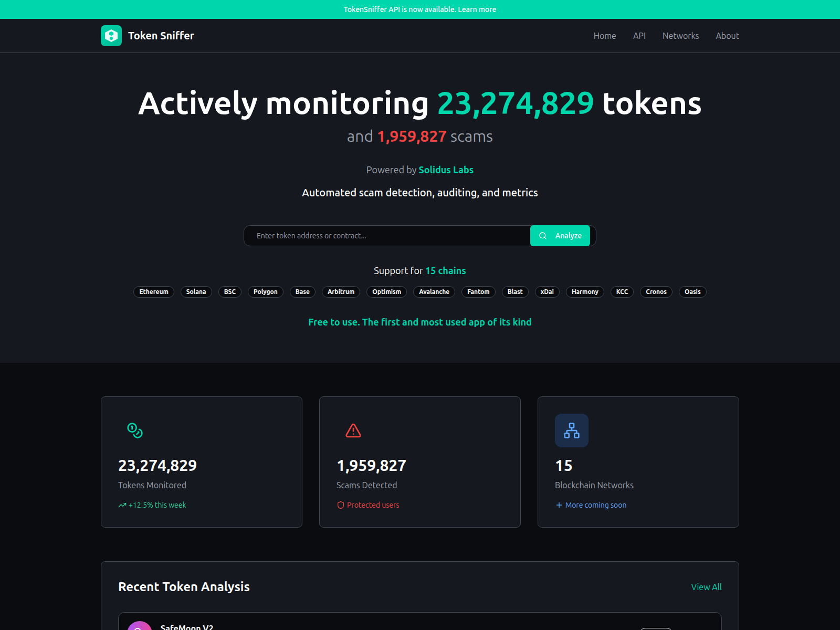Click the warning triangle icon on Scams card
Image resolution: width=840 pixels, height=630 pixels.
click(353, 430)
